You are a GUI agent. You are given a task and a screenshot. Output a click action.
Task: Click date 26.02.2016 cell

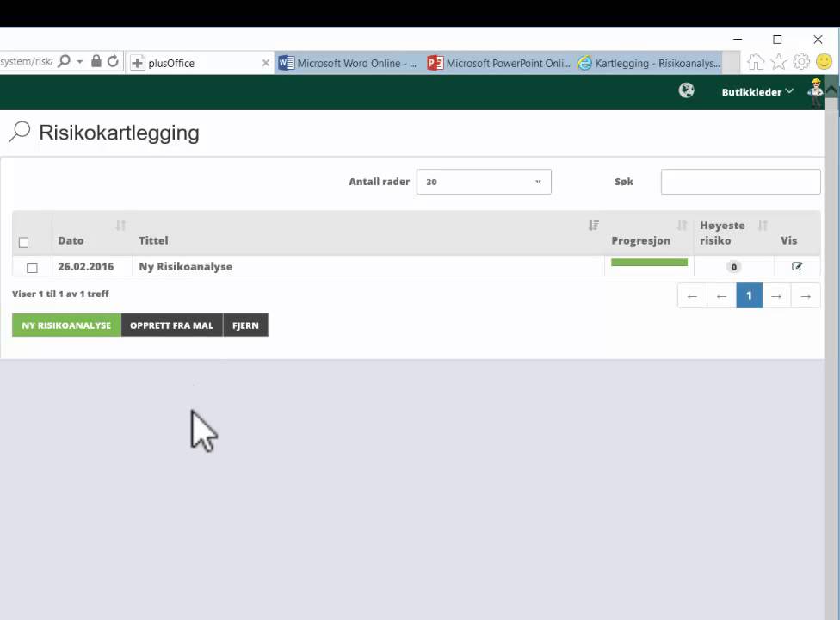point(86,266)
